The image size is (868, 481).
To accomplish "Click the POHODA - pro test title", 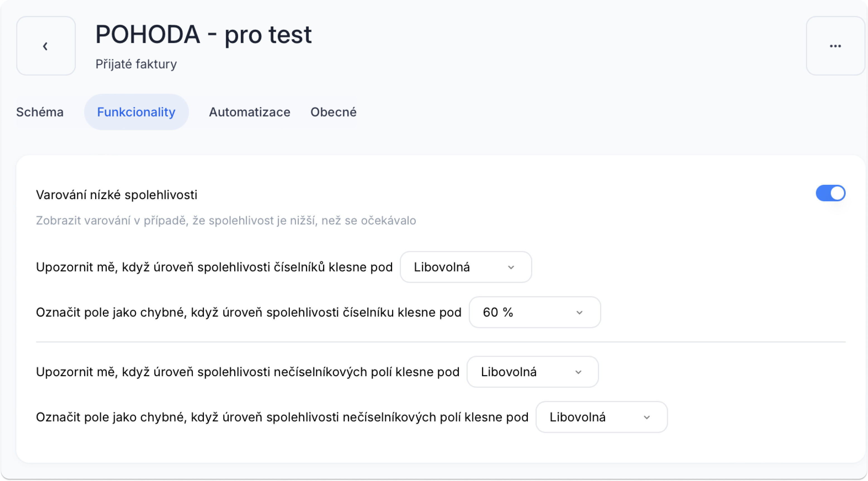I will point(204,34).
